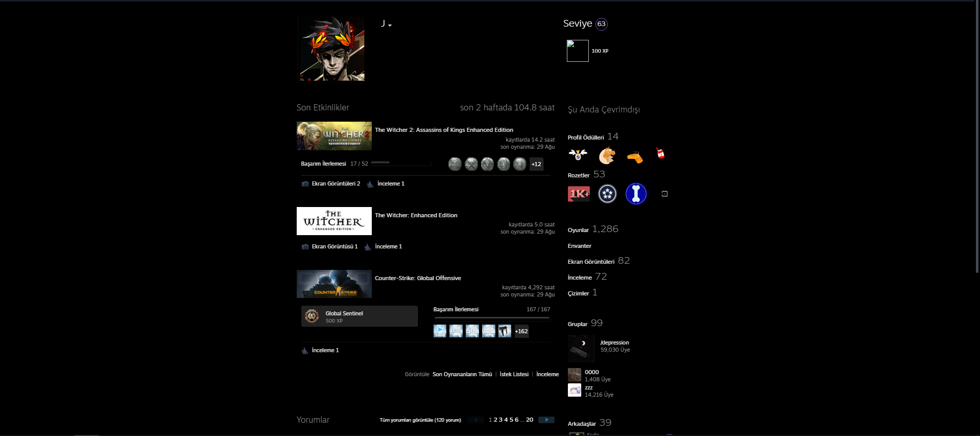The image size is (980, 436).
Task: Click the profile avatar picture
Action: (x=332, y=48)
